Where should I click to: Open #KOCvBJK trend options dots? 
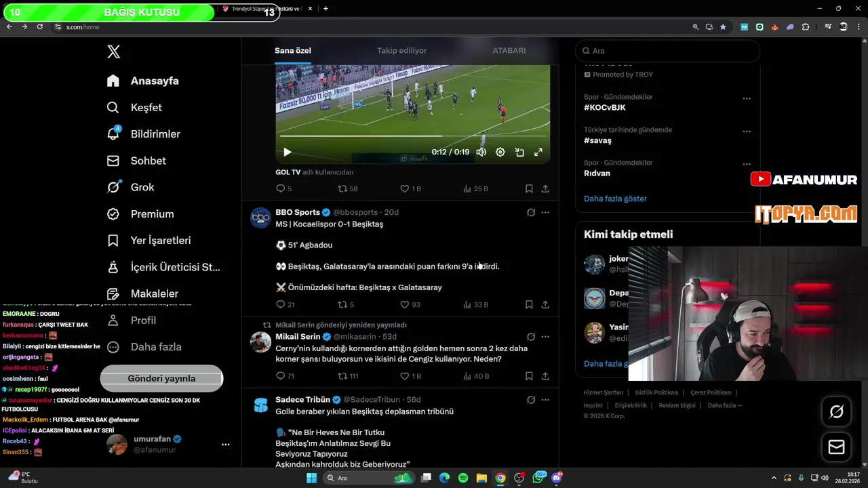pos(747,98)
